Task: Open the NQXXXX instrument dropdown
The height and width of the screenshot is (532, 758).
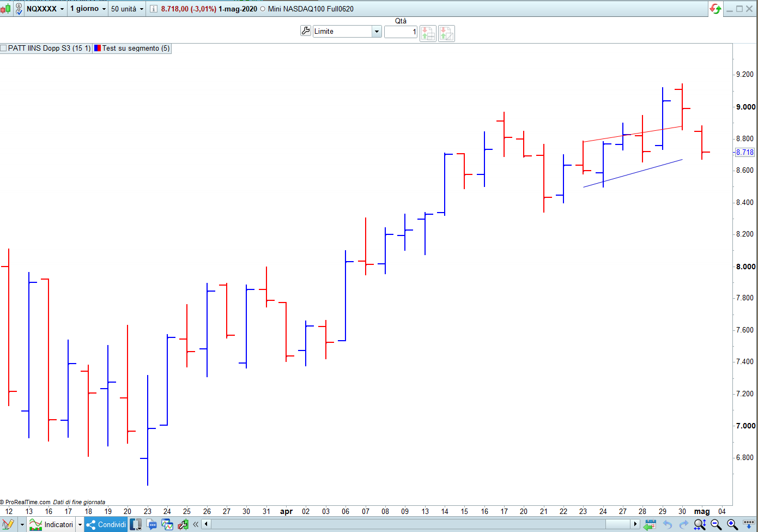Action: point(45,9)
